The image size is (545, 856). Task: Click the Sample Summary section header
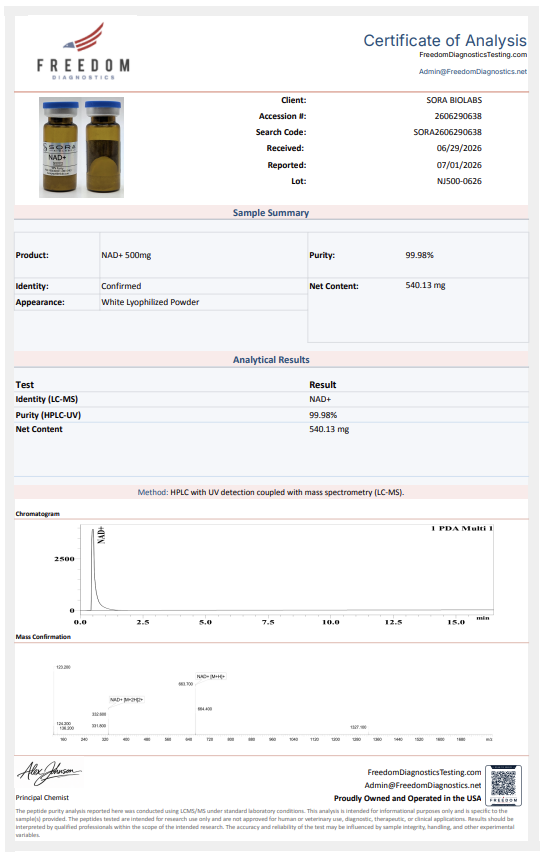[x=271, y=213]
